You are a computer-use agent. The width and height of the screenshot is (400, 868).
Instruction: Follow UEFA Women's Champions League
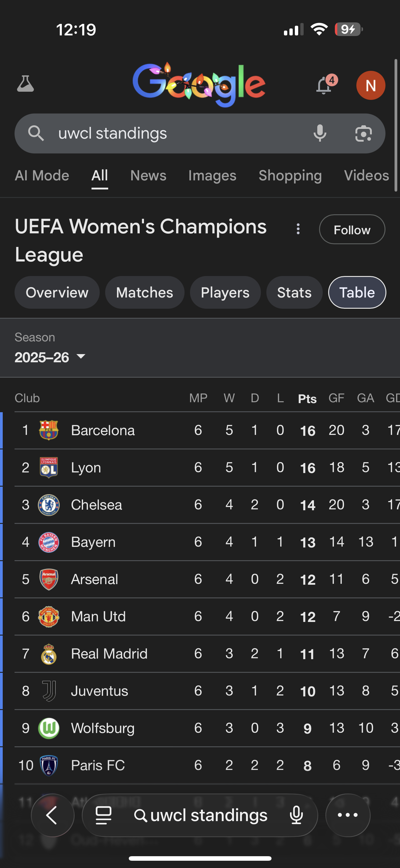tap(352, 229)
